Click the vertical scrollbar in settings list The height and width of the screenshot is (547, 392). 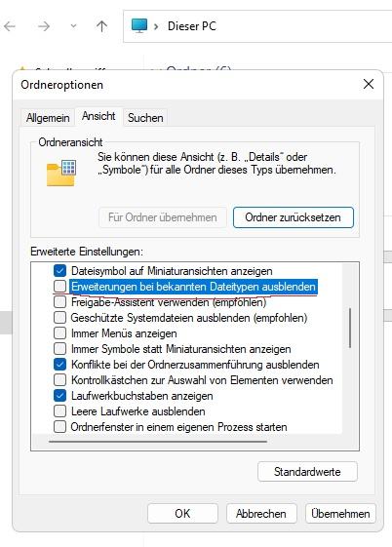(x=350, y=328)
